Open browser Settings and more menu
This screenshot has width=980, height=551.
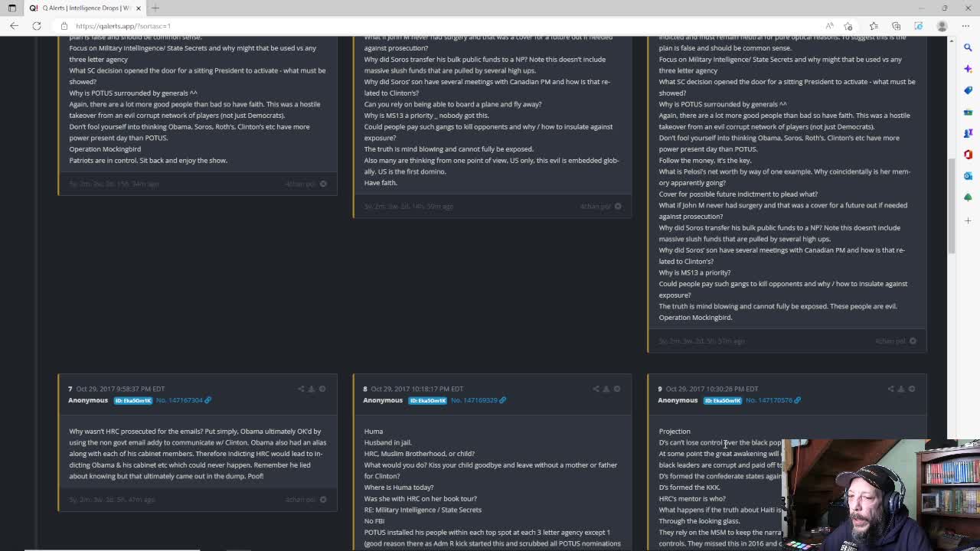(965, 26)
